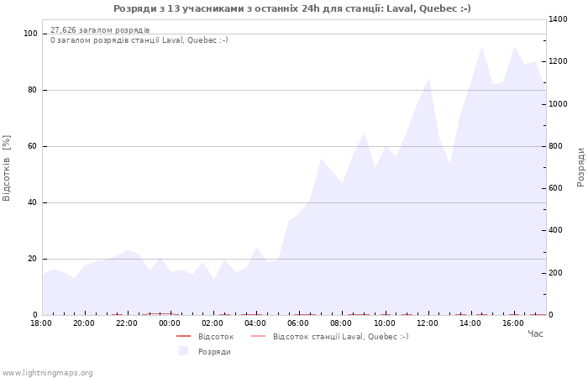This screenshot has height=378, width=588.
Task: Select the Відсоток legend label
Action: pyautogui.click(x=216, y=336)
